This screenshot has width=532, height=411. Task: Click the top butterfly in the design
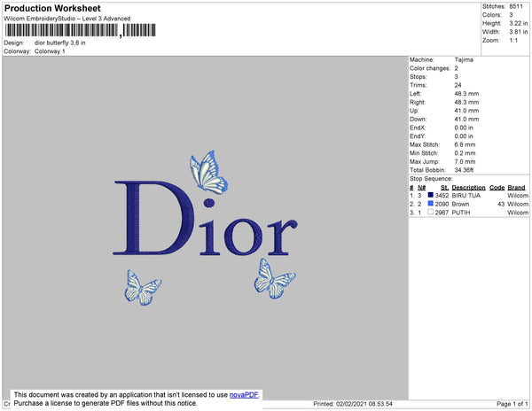tap(208, 172)
